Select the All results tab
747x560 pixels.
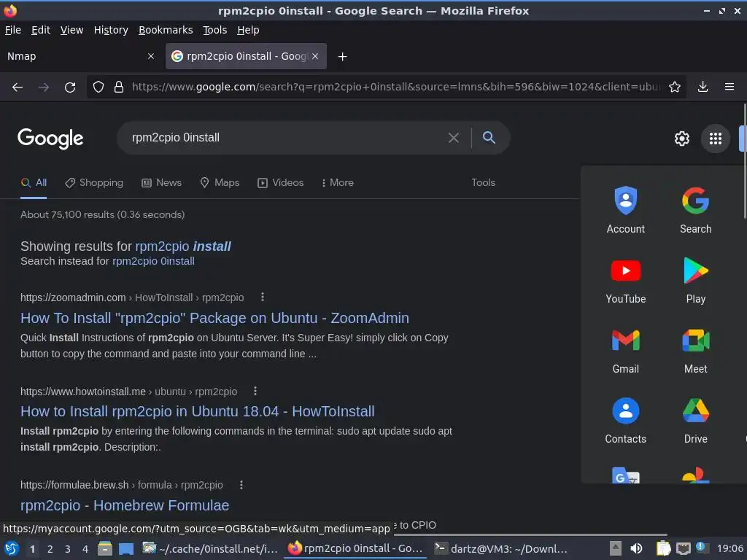pos(34,183)
